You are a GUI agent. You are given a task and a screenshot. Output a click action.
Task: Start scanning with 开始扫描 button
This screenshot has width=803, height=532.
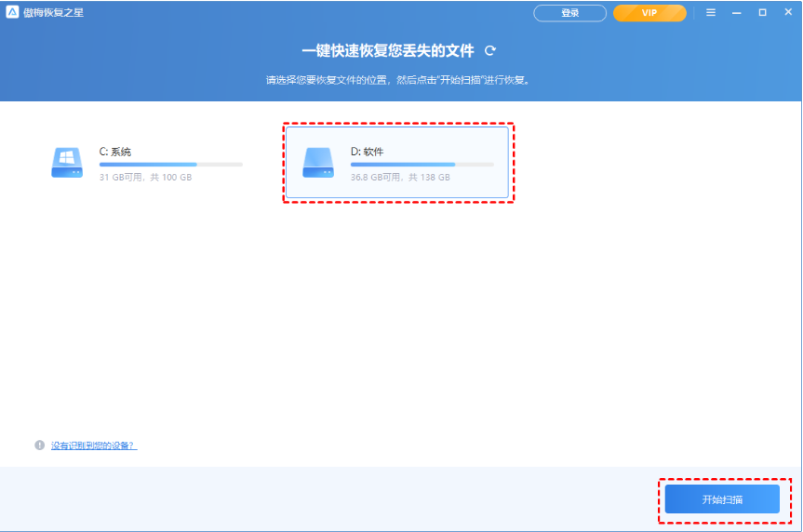722,499
